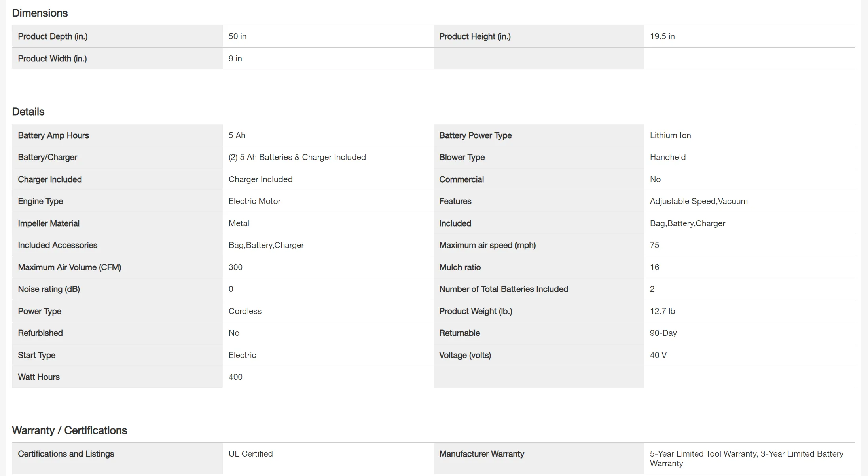Click the 12.7 lb product weight value

click(x=662, y=311)
